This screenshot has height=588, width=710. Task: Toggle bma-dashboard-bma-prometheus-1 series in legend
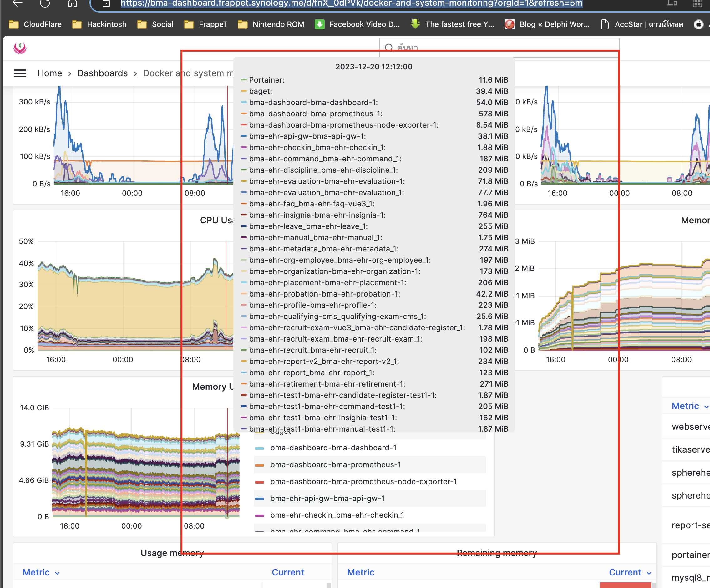point(335,464)
